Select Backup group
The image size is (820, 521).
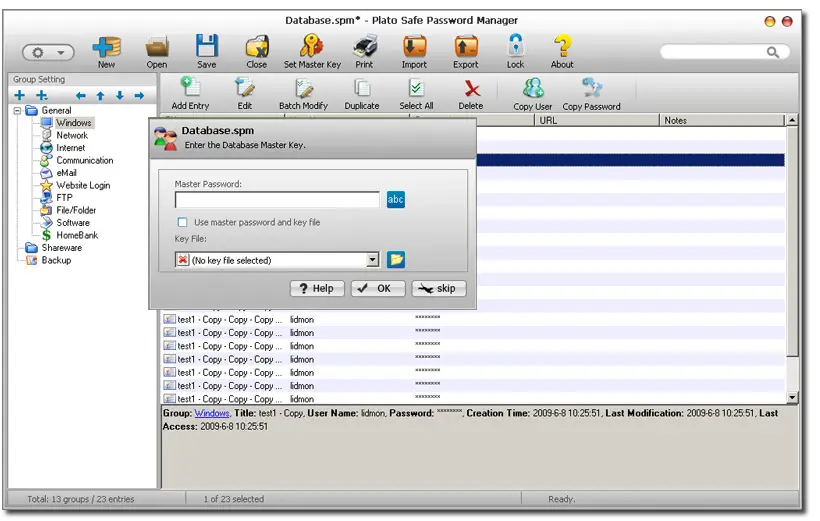click(56, 260)
